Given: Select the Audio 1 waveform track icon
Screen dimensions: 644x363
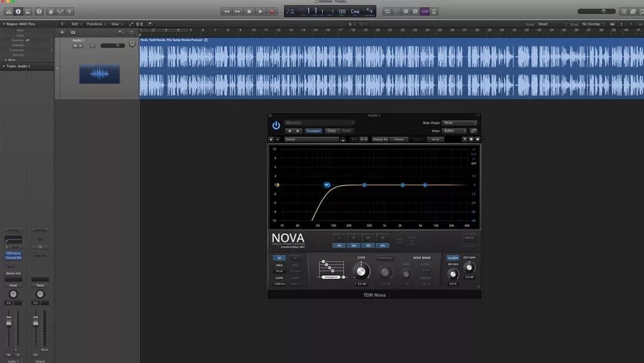Looking at the screenshot, I should (x=100, y=74).
